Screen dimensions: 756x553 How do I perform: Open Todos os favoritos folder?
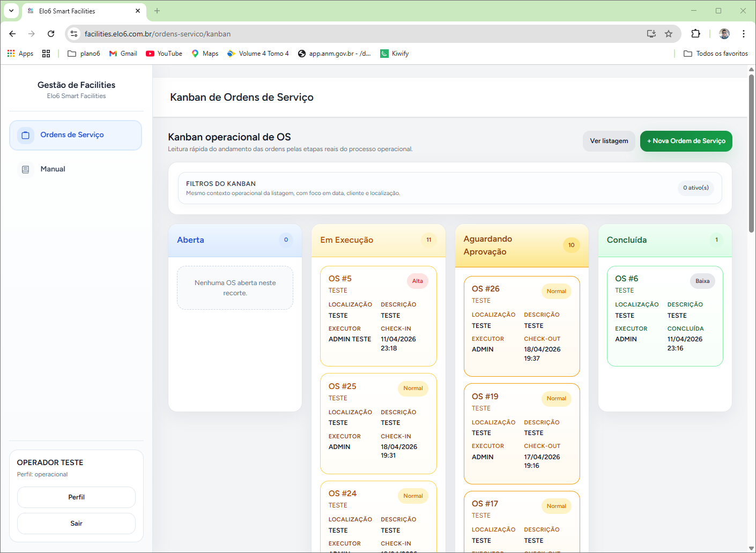point(716,54)
